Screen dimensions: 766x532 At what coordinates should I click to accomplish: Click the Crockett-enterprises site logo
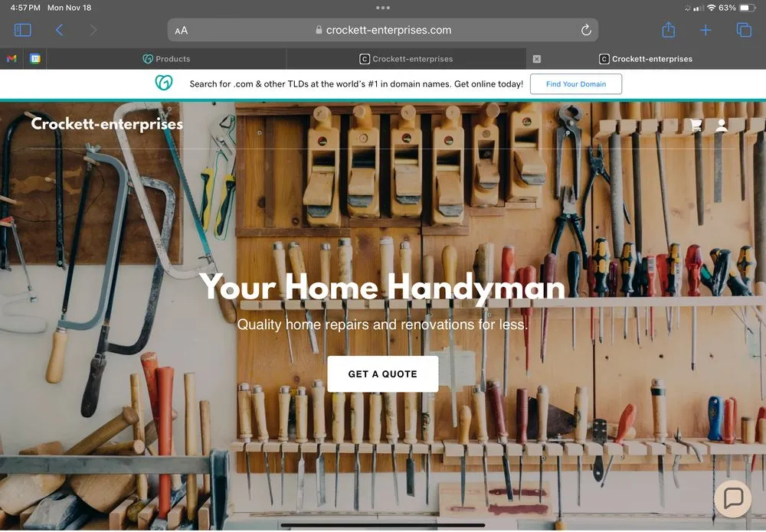point(106,123)
